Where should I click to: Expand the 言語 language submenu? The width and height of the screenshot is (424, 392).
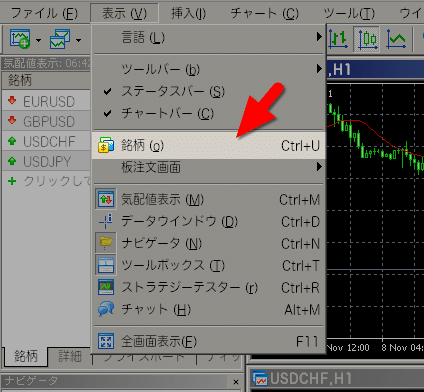coord(208,37)
